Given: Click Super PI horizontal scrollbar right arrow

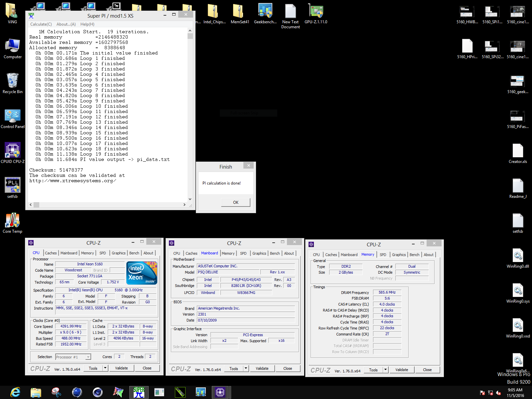Looking at the screenshot, I should (185, 205).
